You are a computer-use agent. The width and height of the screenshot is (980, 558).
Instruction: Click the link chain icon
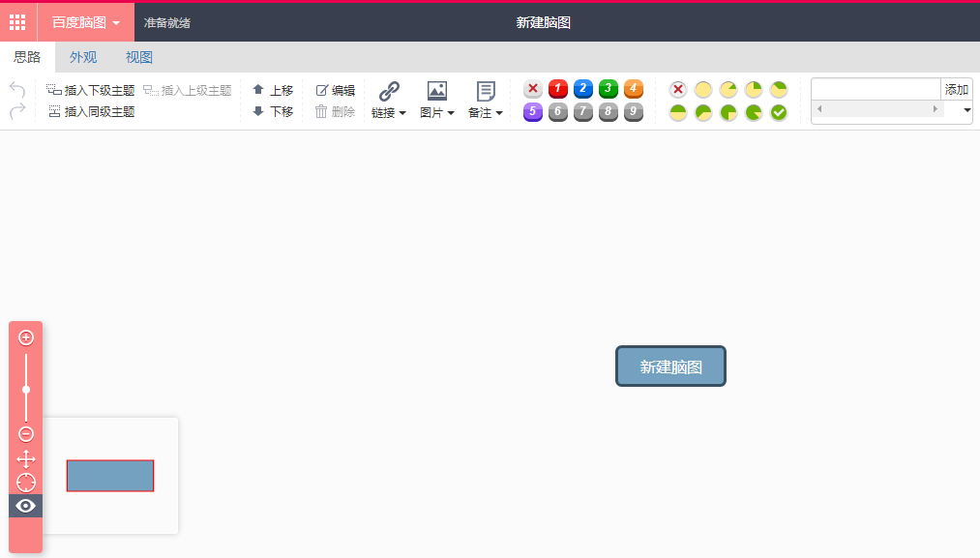tap(389, 91)
